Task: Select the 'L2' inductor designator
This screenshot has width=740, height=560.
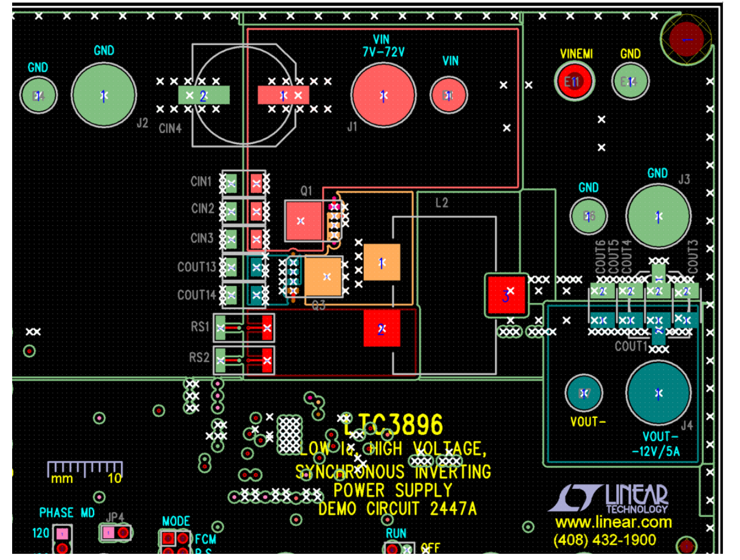Action: click(x=442, y=203)
